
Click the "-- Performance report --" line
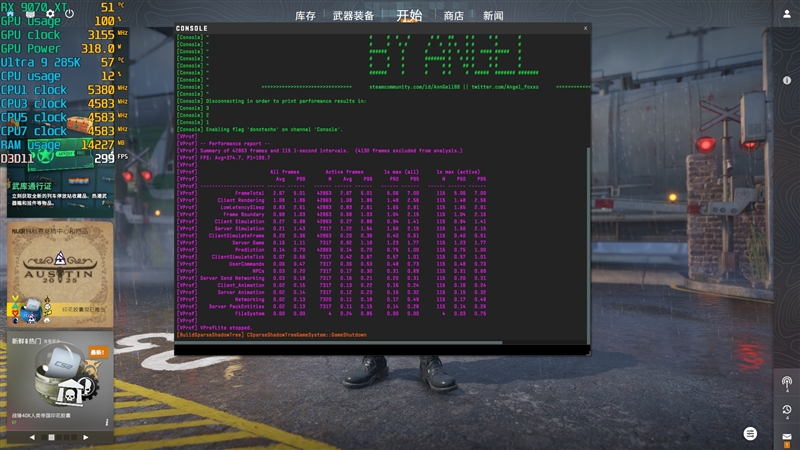point(235,143)
